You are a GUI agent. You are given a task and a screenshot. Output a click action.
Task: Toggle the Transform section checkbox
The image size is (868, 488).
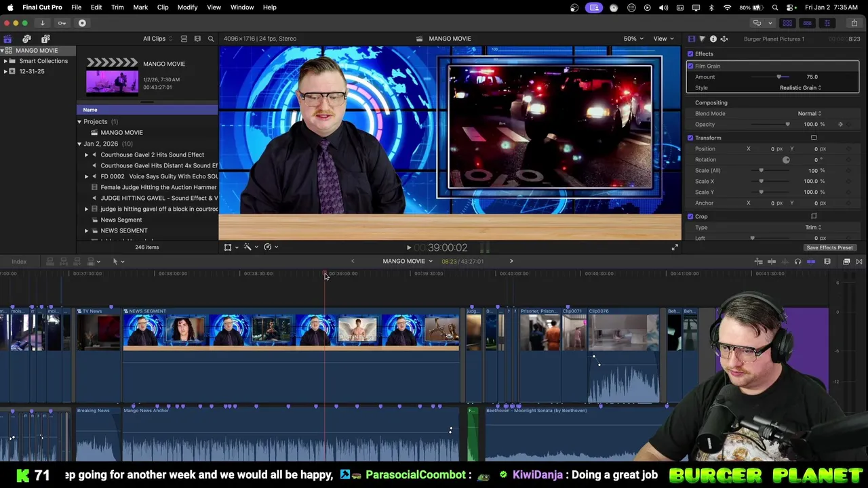click(690, 138)
